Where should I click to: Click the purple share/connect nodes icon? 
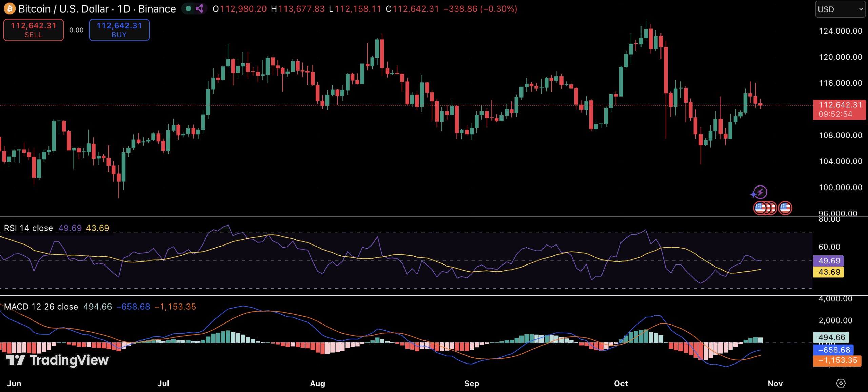click(x=200, y=9)
